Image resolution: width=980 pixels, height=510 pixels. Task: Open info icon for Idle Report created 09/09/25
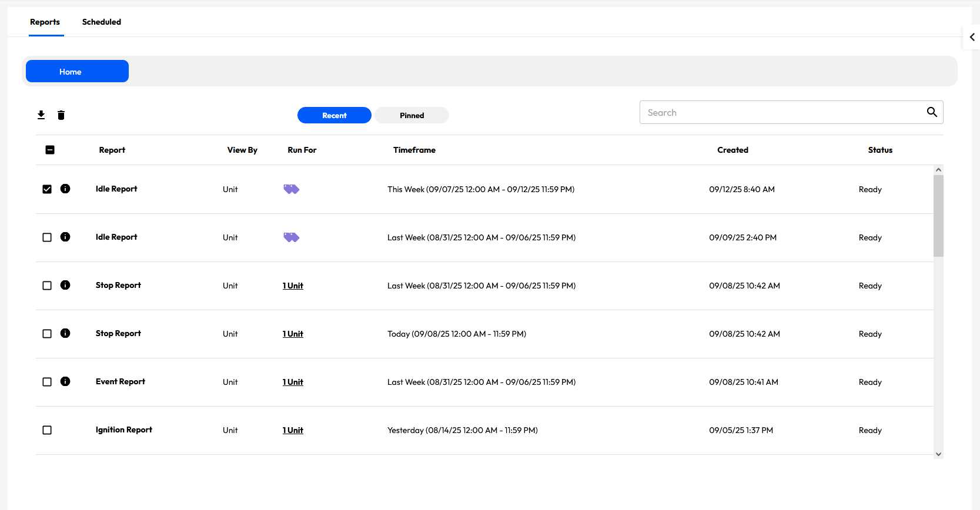click(65, 237)
